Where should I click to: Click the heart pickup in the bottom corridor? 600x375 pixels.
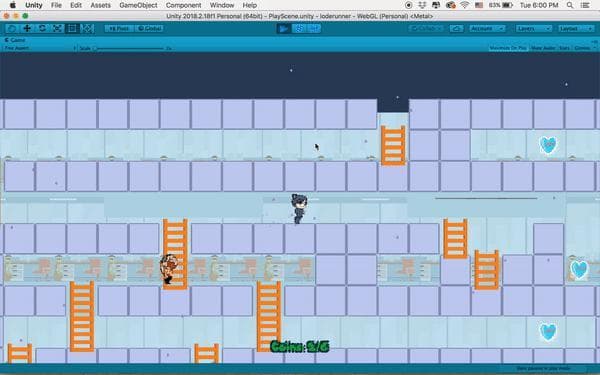pyautogui.click(x=548, y=332)
